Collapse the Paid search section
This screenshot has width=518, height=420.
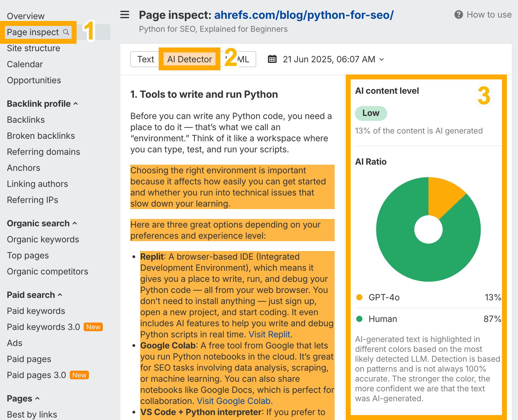(x=60, y=295)
